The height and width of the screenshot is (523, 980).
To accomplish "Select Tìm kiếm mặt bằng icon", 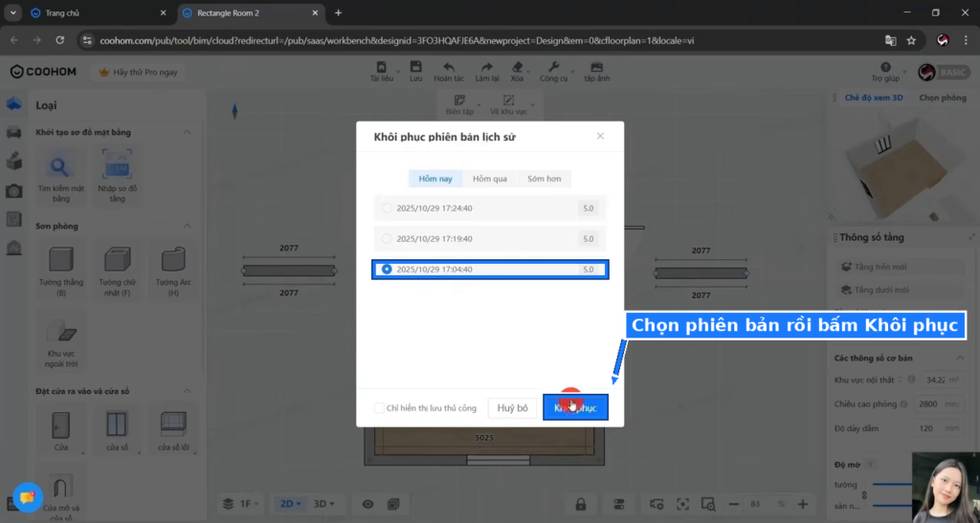I will pos(60,166).
